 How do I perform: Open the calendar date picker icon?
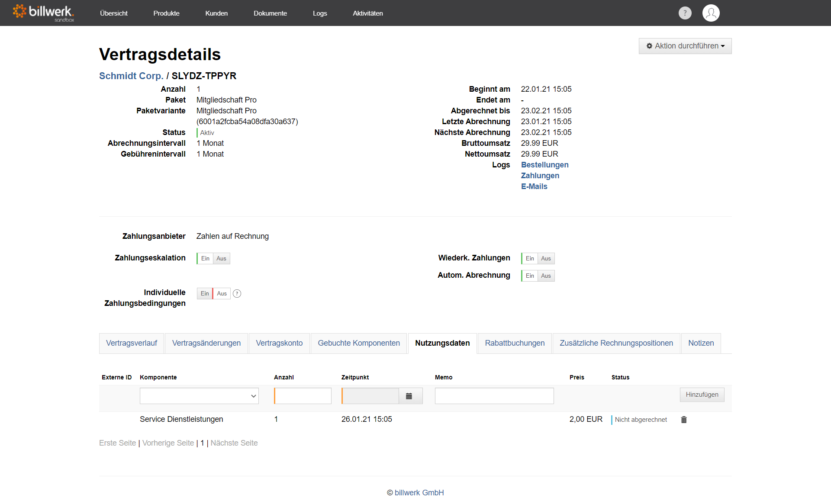[409, 396]
